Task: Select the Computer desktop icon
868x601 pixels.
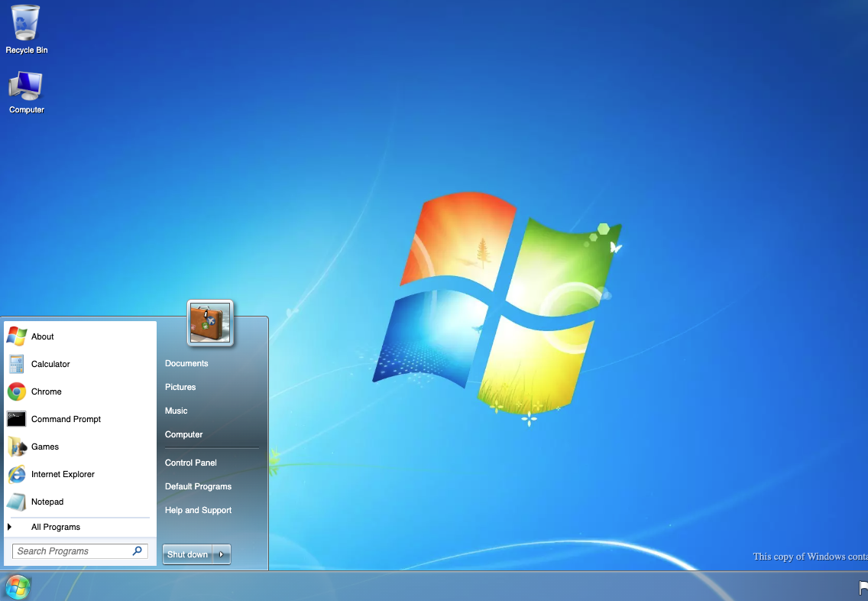Action: coord(26,92)
